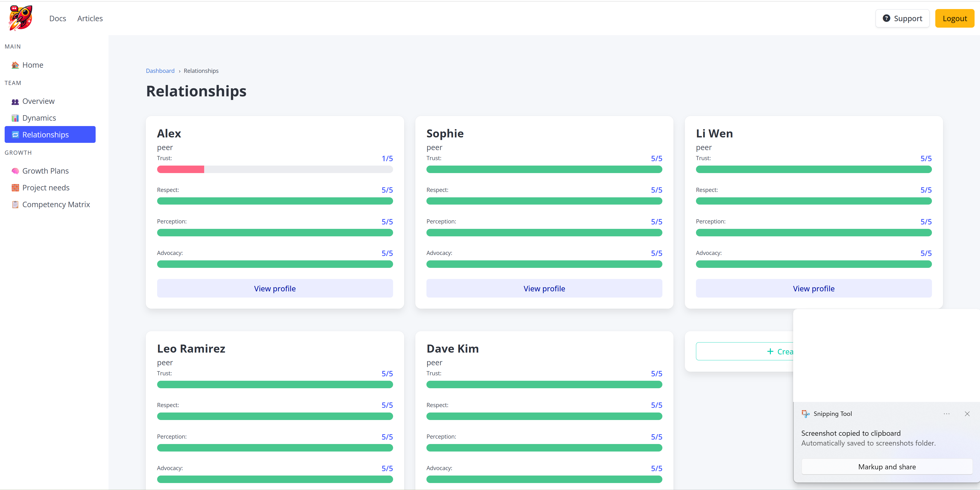Screen dimensions: 980x490
Task: View Li Wen's profile
Action: pyautogui.click(x=813, y=289)
